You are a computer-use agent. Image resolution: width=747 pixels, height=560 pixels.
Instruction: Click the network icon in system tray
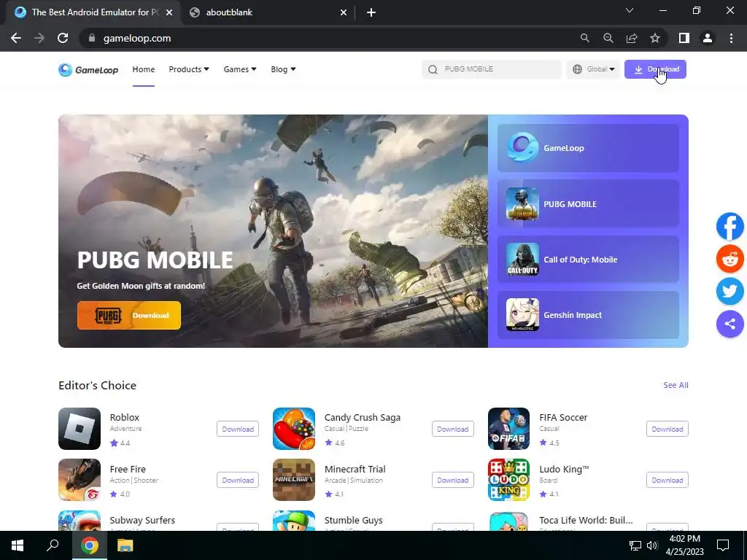[x=635, y=545]
